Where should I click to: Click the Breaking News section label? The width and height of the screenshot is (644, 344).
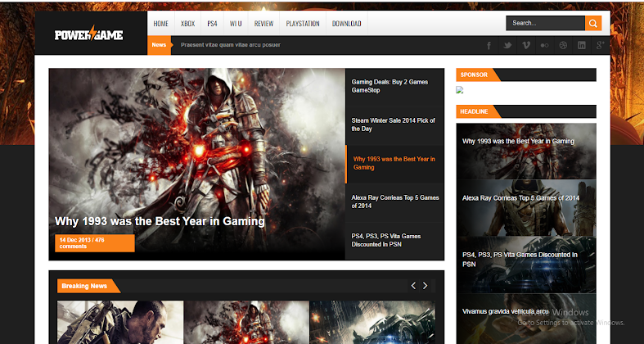click(x=84, y=286)
